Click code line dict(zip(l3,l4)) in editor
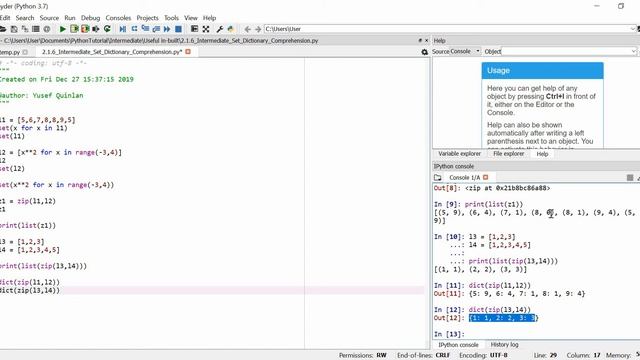The height and width of the screenshot is (360, 640). (30, 290)
